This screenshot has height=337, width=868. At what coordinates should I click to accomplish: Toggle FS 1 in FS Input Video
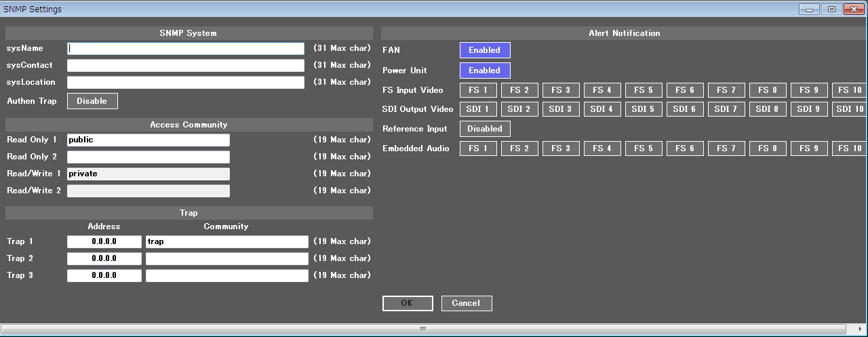tap(478, 90)
